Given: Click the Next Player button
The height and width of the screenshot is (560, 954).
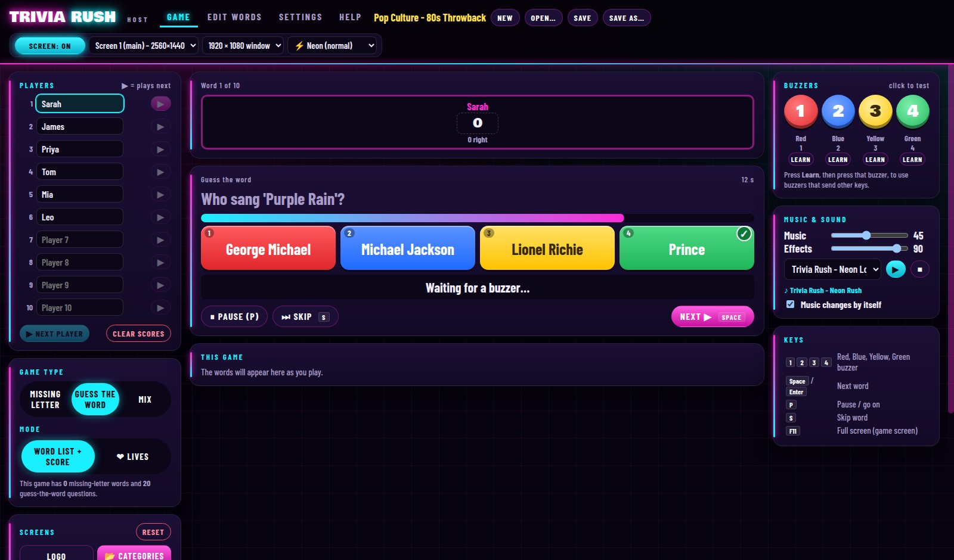Looking at the screenshot, I should (55, 334).
